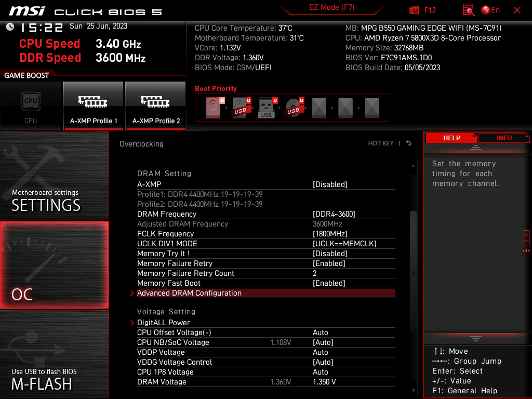Screen dimensions: 532x399
Task: Click help panel bottom grip handle
Action: (x=476, y=338)
